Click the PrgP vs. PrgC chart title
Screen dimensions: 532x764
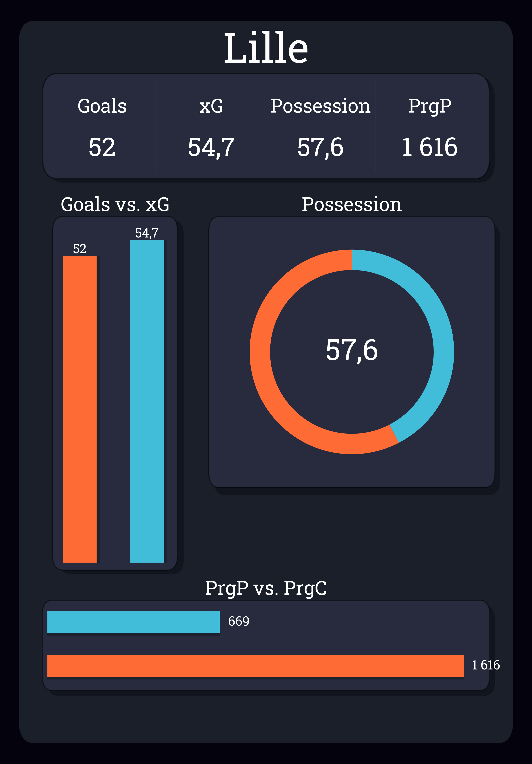pyautogui.click(x=266, y=588)
